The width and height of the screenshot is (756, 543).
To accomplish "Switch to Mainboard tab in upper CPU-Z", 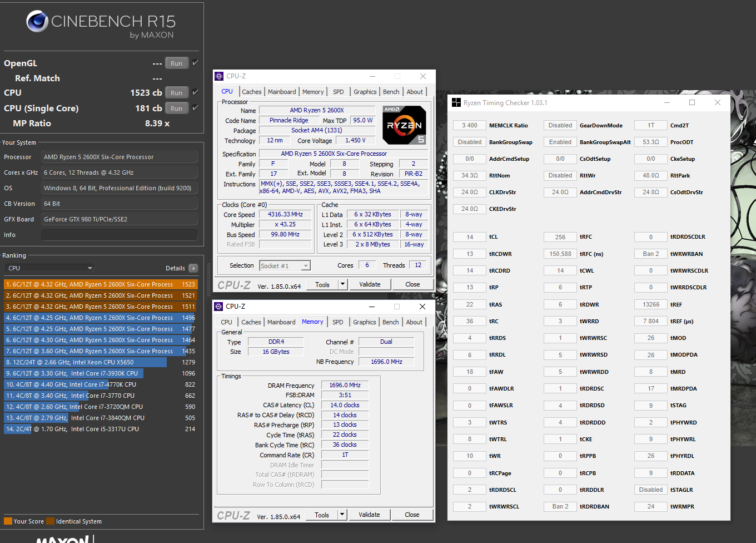I will tap(282, 92).
